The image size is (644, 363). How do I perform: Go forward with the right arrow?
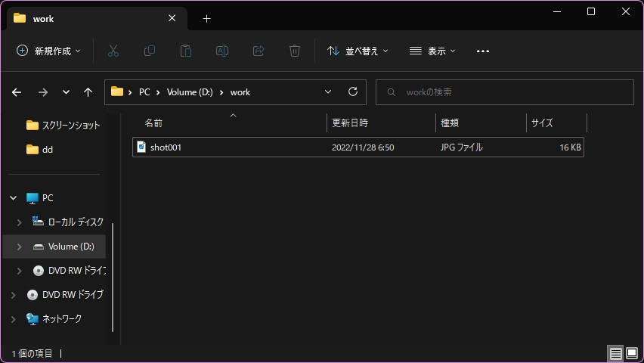tap(43, 92)
